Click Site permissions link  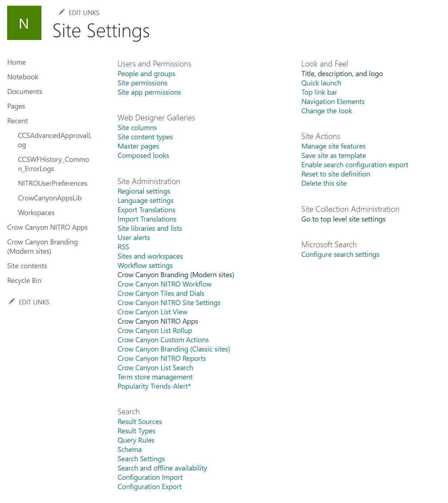(142, 83)
